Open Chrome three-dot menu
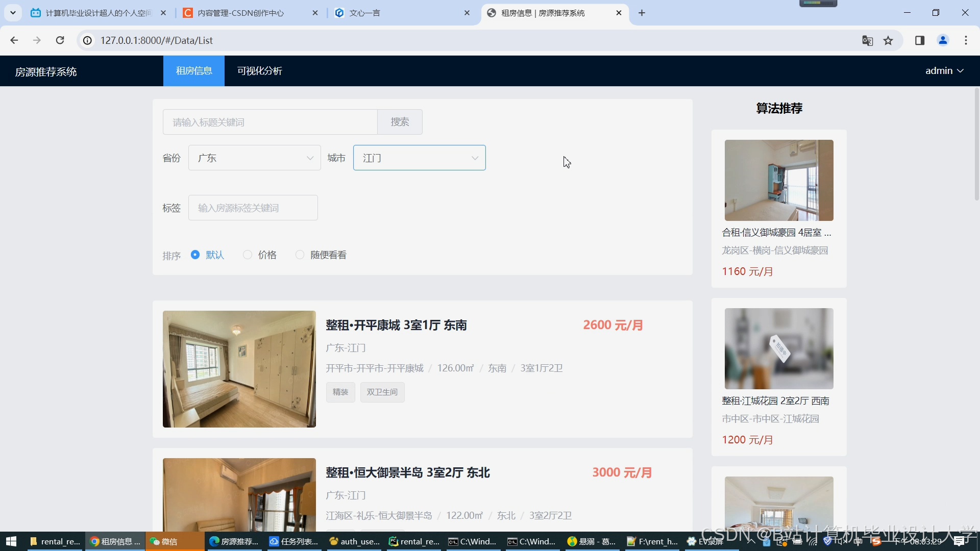980x551 pixels. 966,40
